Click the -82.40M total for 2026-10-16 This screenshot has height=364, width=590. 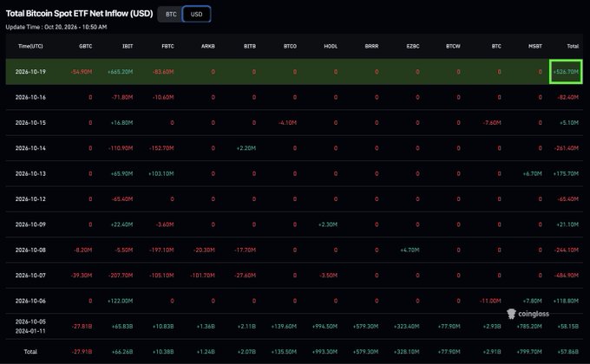(568, 97)
